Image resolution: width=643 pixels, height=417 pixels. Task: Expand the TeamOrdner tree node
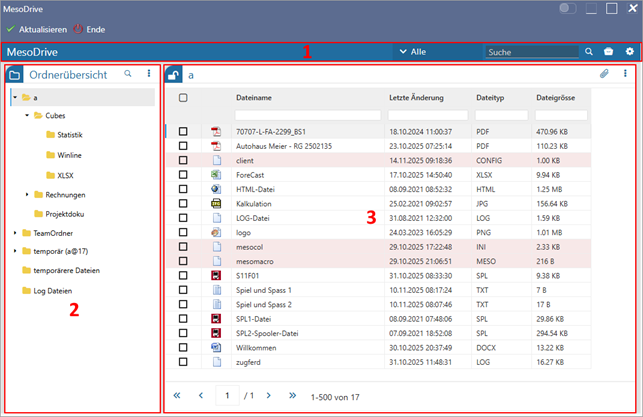15,232
